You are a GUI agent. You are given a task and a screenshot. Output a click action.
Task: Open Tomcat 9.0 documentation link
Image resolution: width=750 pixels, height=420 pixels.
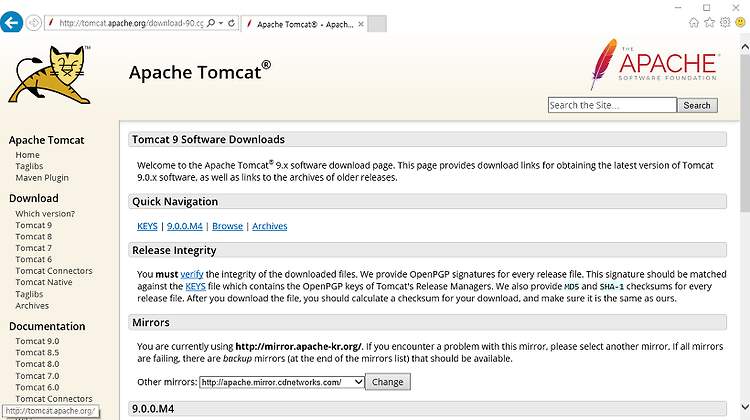[37, 341]
